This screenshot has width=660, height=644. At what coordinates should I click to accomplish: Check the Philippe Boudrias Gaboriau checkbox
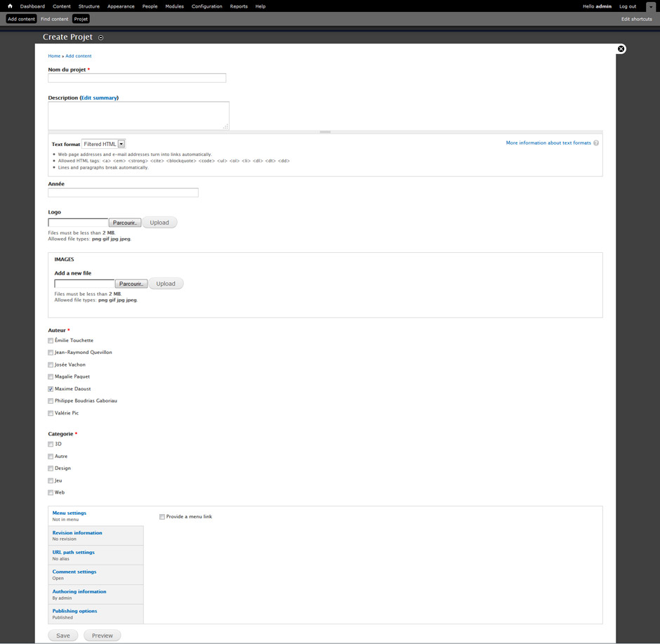pos(51,401)
